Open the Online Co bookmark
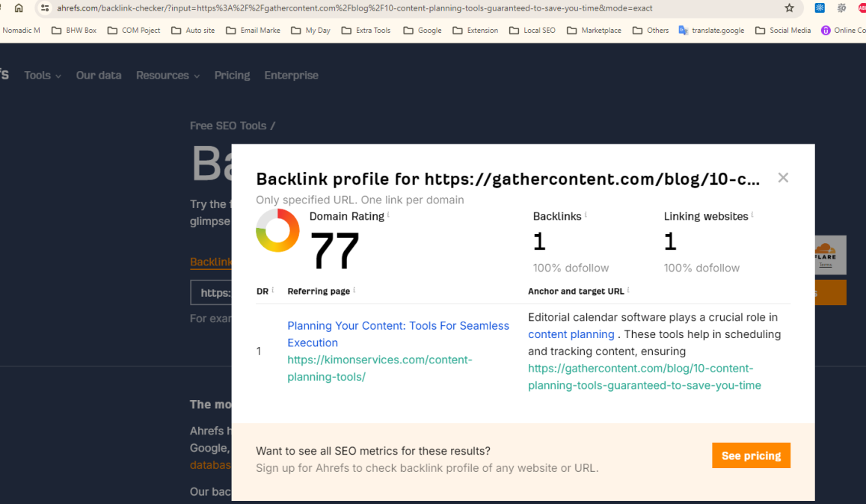The image size is (866, 504). (x=844, y=31)
